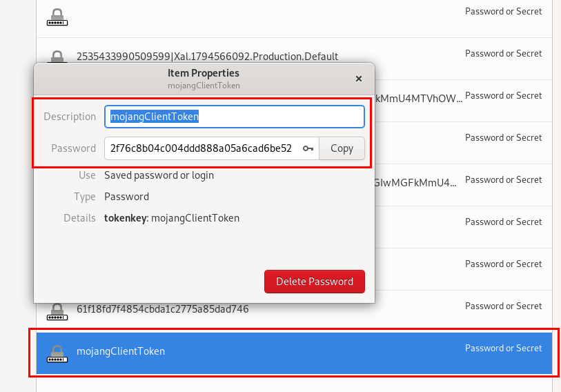Click 'Password or Secret' in unnamed top row
Screen dimensions: 561x392
(503, 11)
